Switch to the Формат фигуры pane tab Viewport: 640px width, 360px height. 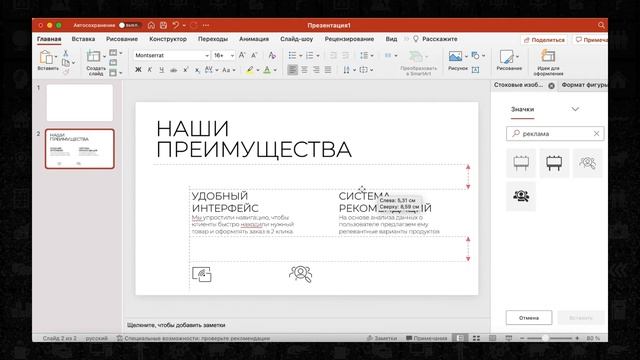coord(584,85)
